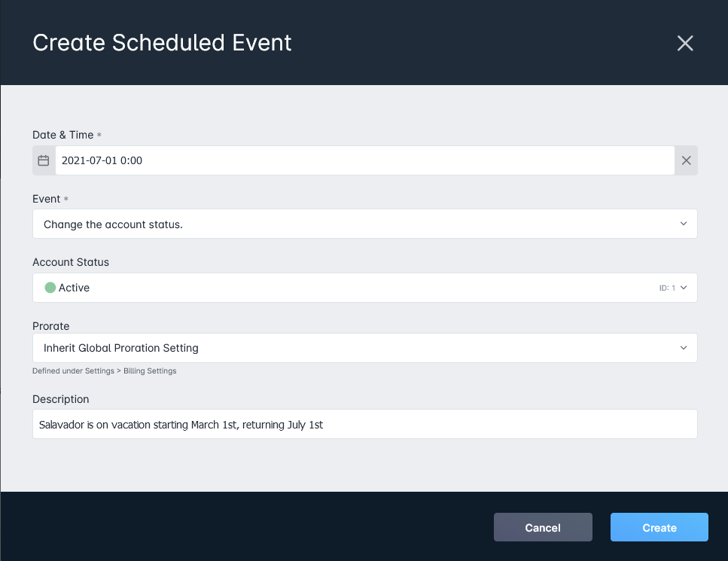Screen dimensions: 728x561
Task: Open the Inherit Global Proration Setting selector
Action: click(x=365, y=348)
